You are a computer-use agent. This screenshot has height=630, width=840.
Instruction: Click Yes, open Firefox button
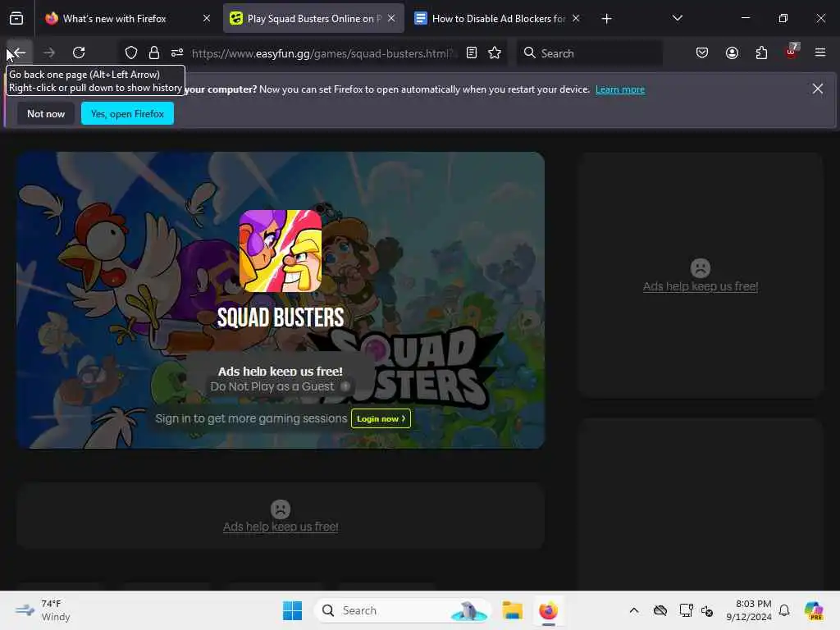[127, 113]
